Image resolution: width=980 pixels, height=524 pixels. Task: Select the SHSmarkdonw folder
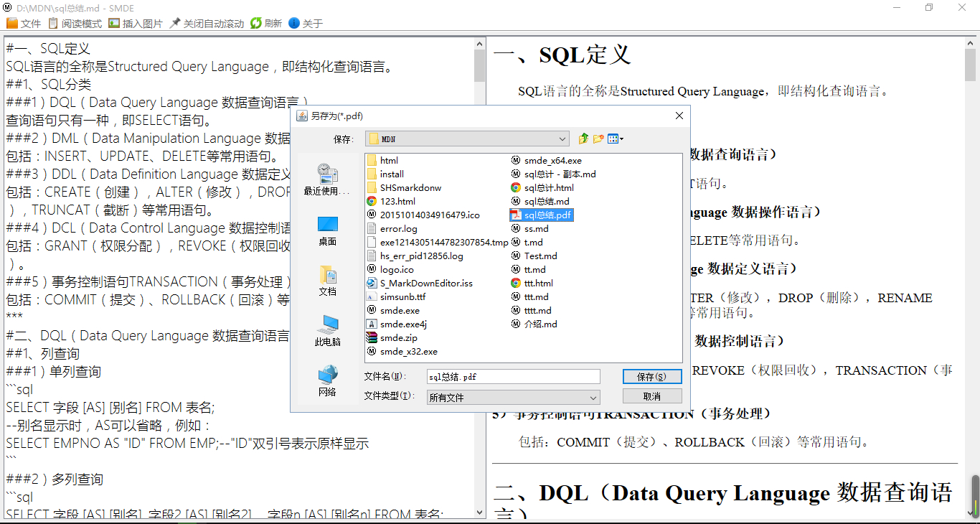[404, 187]
